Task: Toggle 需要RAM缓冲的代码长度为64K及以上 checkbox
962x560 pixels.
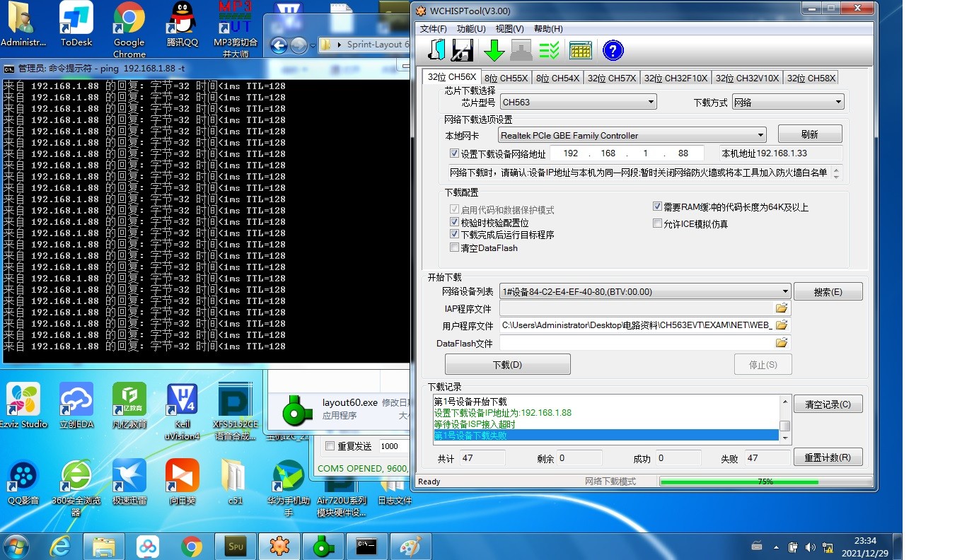Action: click(657, 206)
